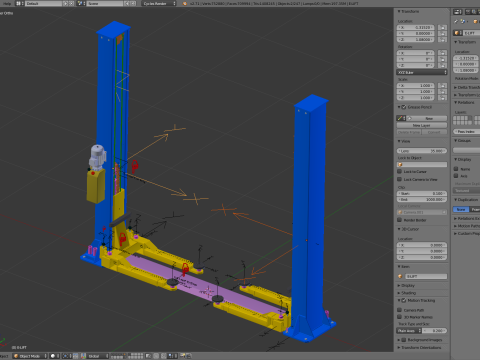
Task: Click the pin icon in properties breadcrumb
Action: [x=456, y=21]
